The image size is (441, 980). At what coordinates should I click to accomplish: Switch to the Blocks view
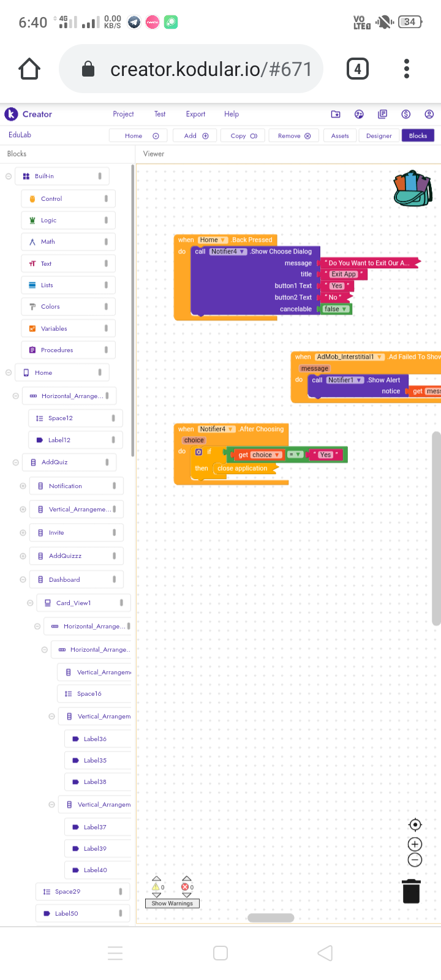coord(418,136)
